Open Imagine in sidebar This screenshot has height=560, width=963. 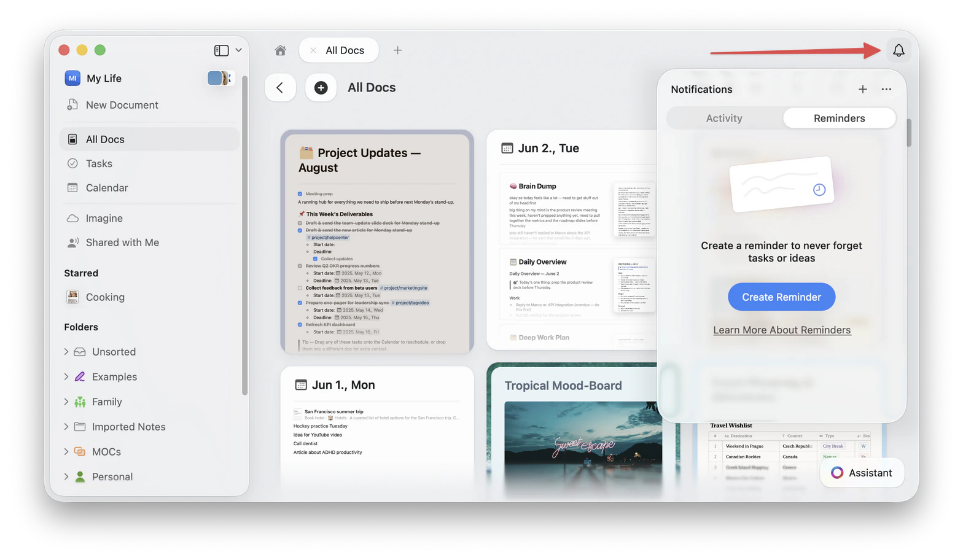click(149, 218)
